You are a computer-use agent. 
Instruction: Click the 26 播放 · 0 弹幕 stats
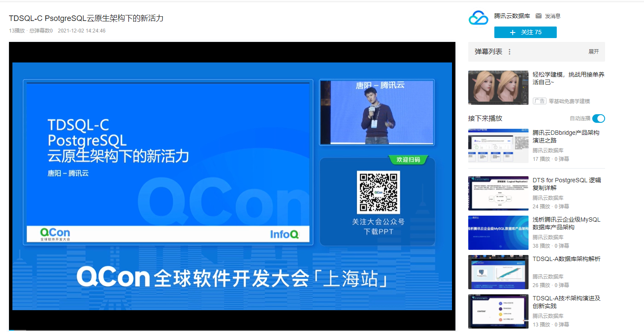click(x=551, y=285)
